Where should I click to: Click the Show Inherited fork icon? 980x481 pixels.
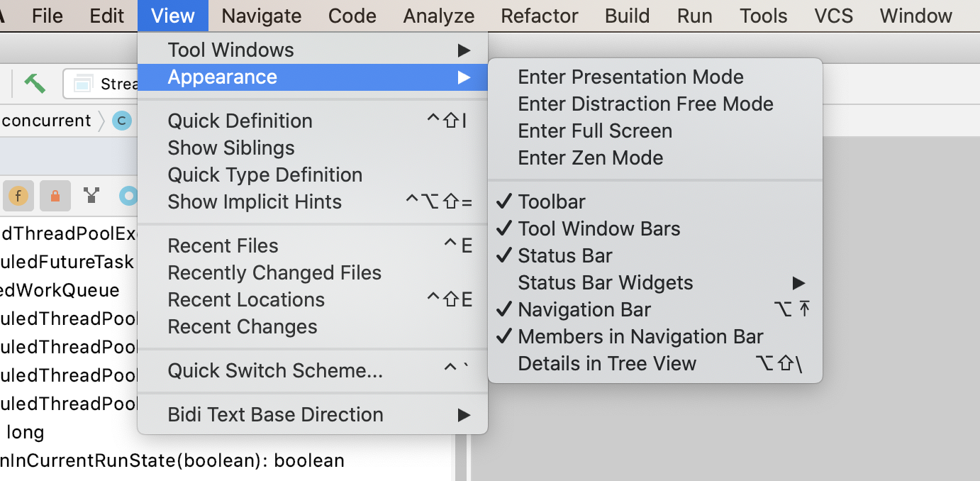[91, 195]
